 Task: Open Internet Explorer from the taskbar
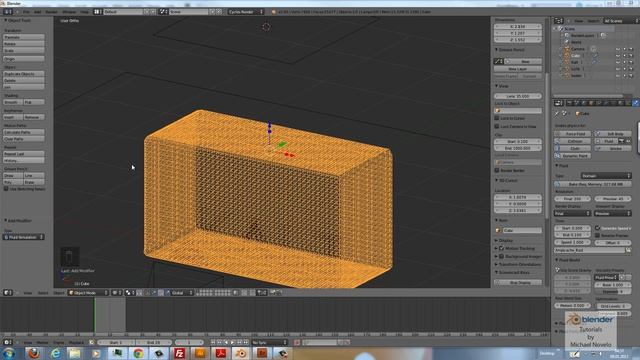click(x=55, y=353)
